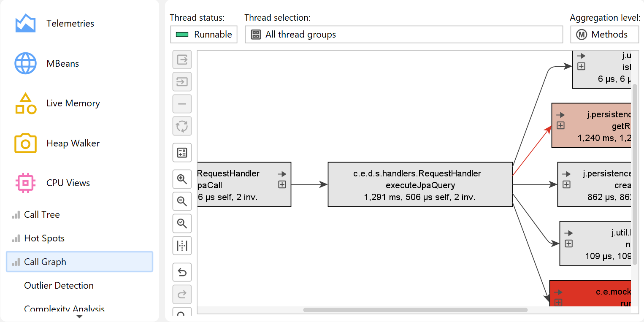Image resolution: width=644 pixels, height=322 pixels.
Task: Open Heap Walker camera icon
Action: tap(25, 143)
